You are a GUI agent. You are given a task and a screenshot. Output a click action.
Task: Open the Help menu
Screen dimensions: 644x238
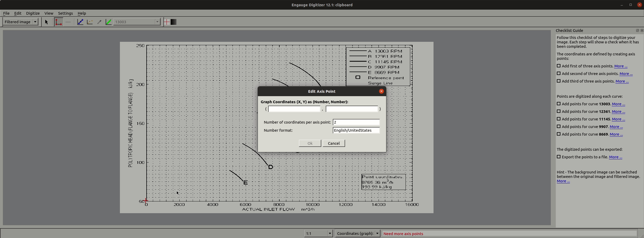(82, 13)
